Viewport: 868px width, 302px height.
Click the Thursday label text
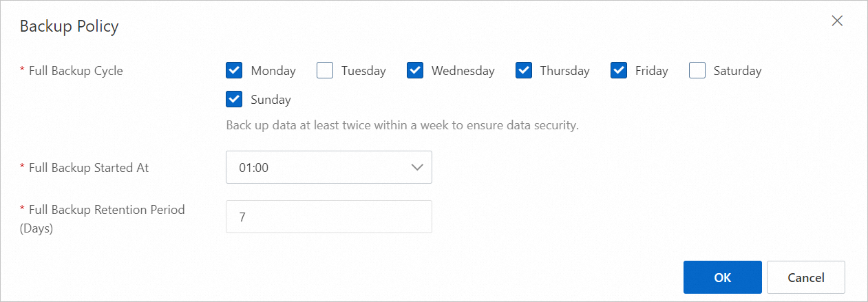[564, 71]
